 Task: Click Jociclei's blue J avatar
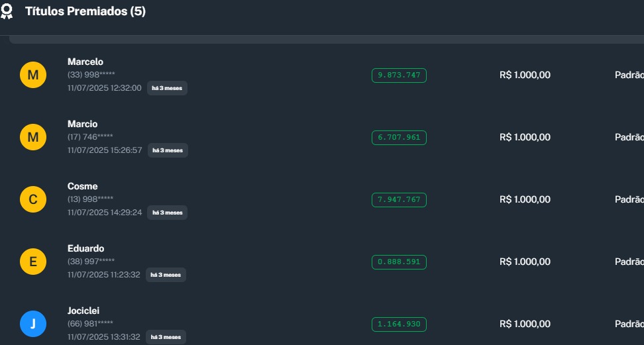33,324
